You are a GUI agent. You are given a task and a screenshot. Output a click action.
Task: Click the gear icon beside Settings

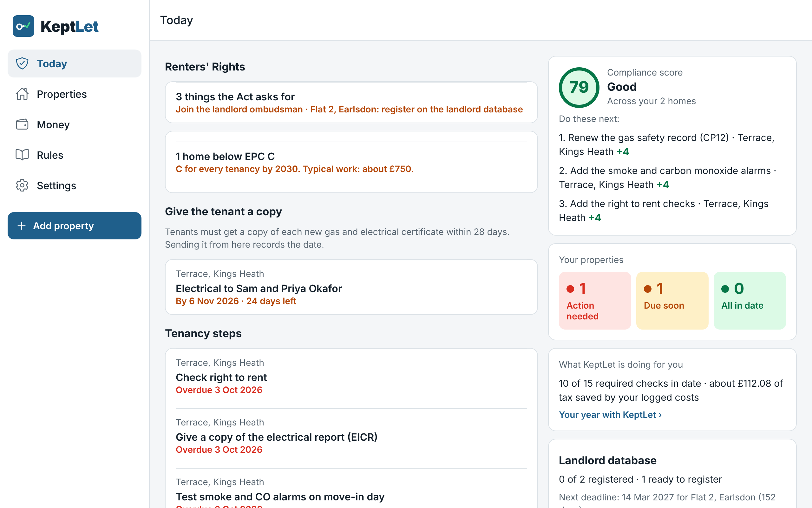pos(22,185)
